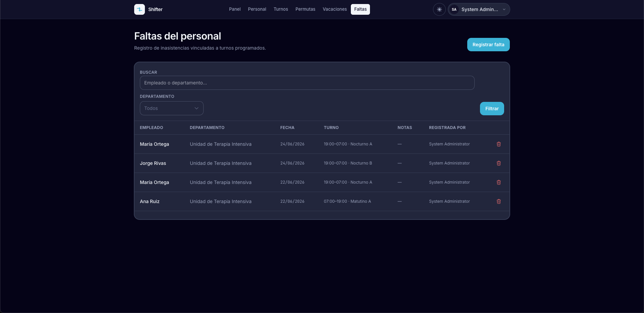Viewport: 644px width, 313px height.
Task: Delete Ana Ruiz's absence record
Action: pyautogui.click(x=499, y=201)
